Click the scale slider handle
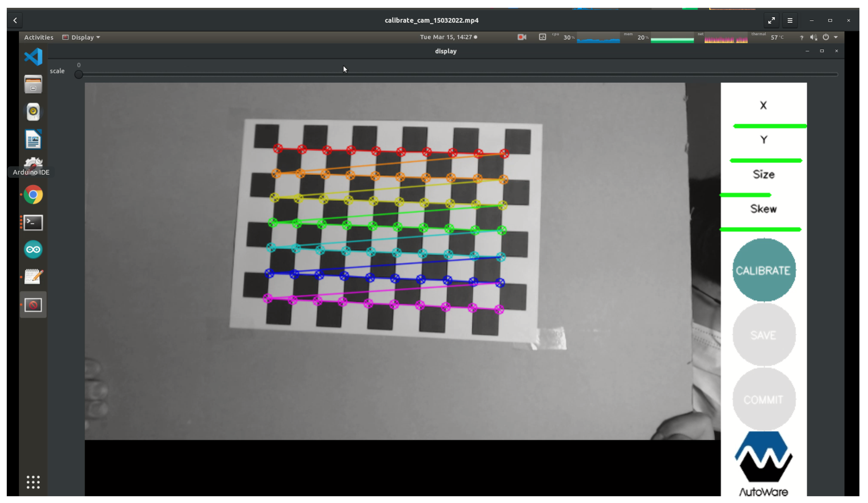 pos(79,74)
